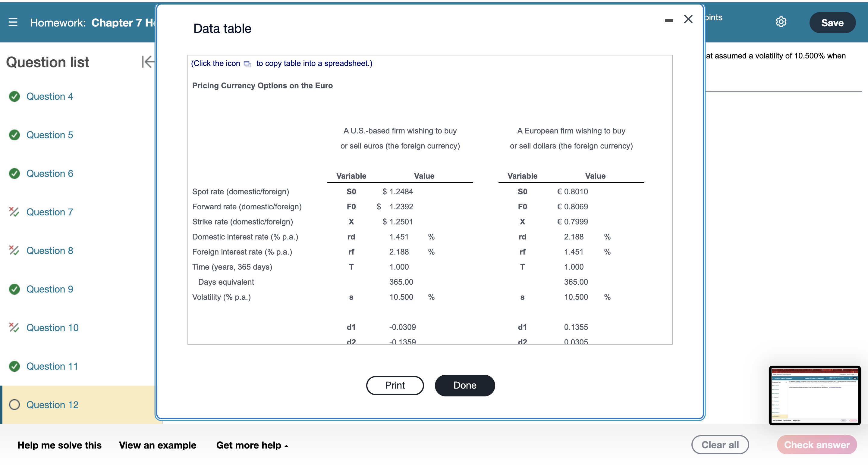The height and width of the screenshot is (466, 868).
Task: Open the settings gear menu
Action: [781, 22]
